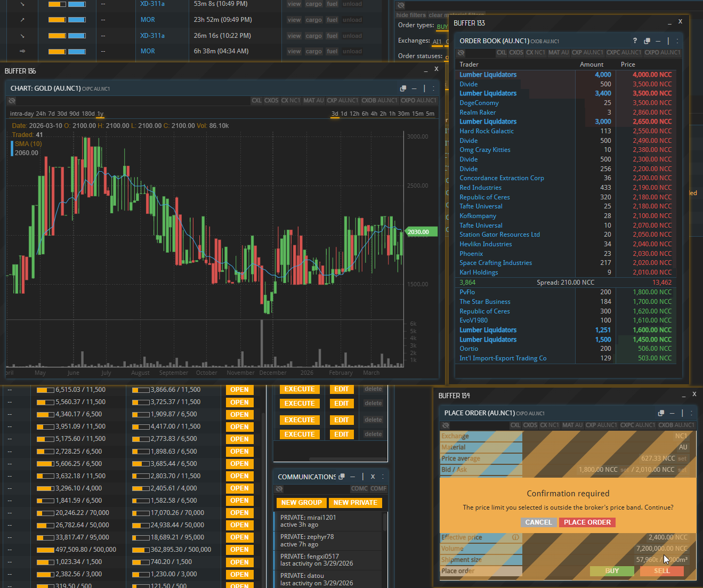This screenshot has width=703, height=588.
Task: Confirm with the red PLACE ORDER button
Action: point(587,522)
